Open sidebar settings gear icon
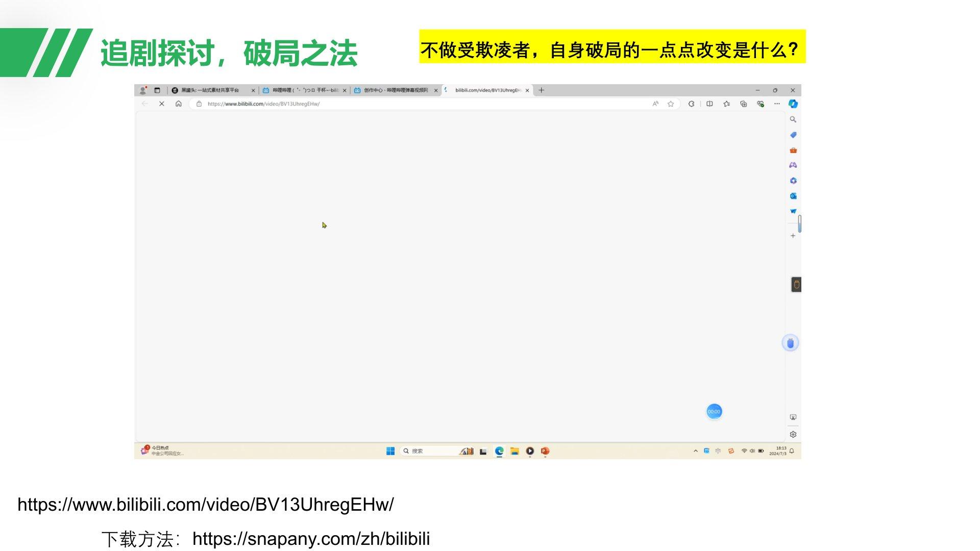 tap(793, 434)
